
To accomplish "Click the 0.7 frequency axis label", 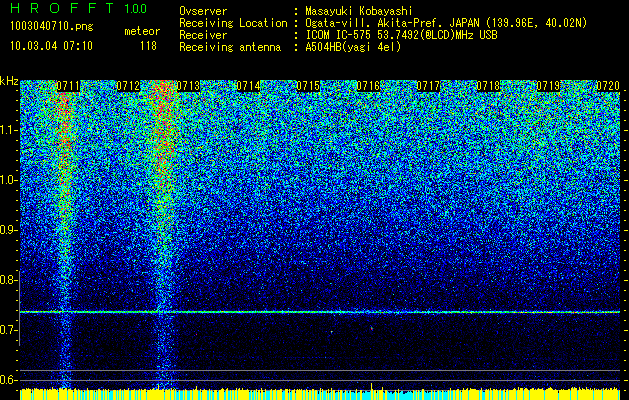I will (9, 330).
